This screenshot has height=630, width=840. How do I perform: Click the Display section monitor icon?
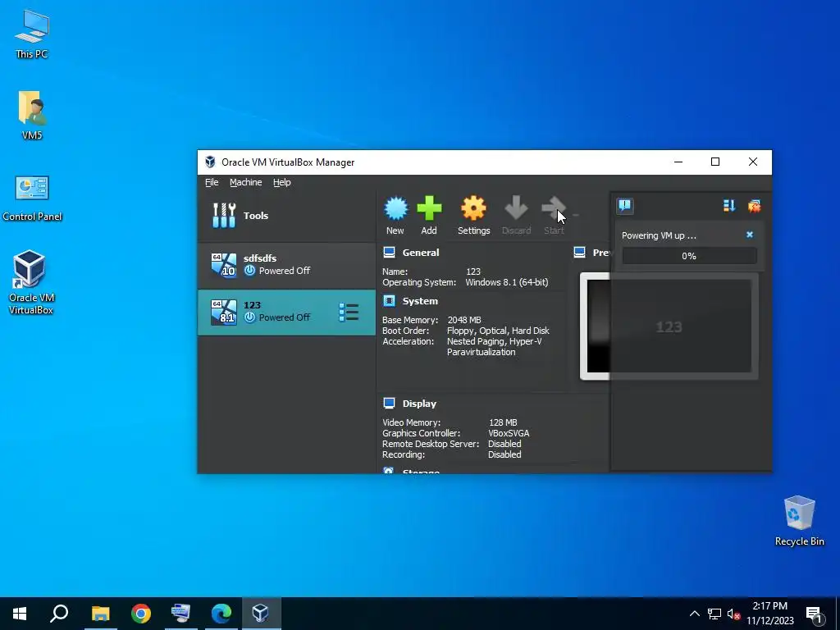coord(390,404)
